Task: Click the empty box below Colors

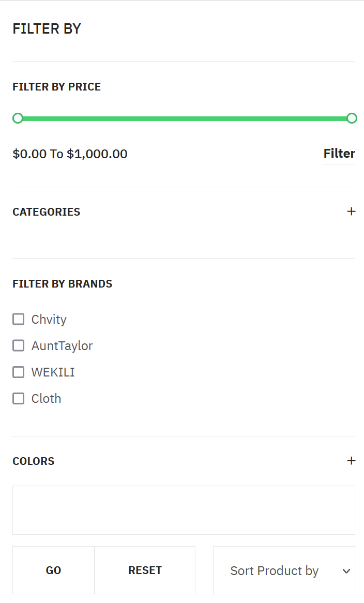Action: 184,510
